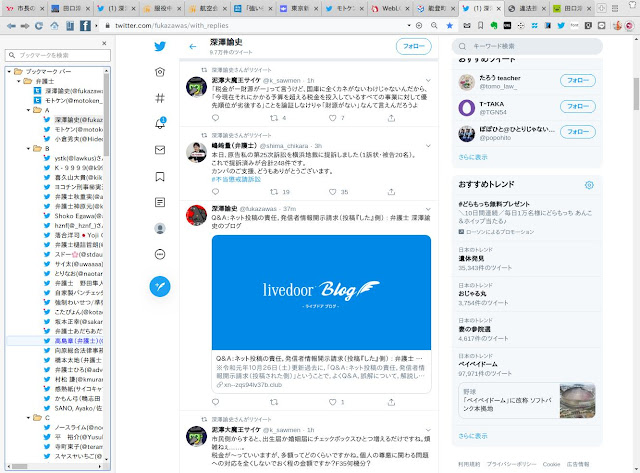Screen dimensions: 640x473
Task: Open the PayPay Dome stadium thumbnail
Action: pos(577,401)
